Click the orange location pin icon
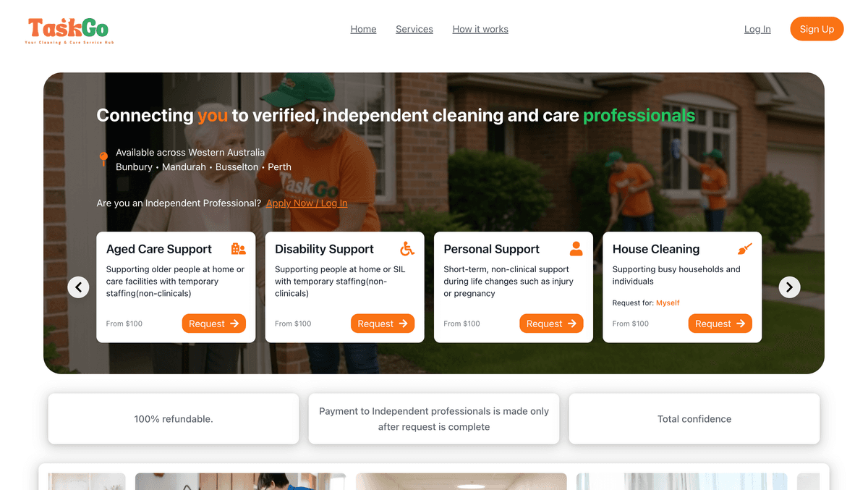The height and width of the screenshot is (490, 868). (x=103, y=159)
